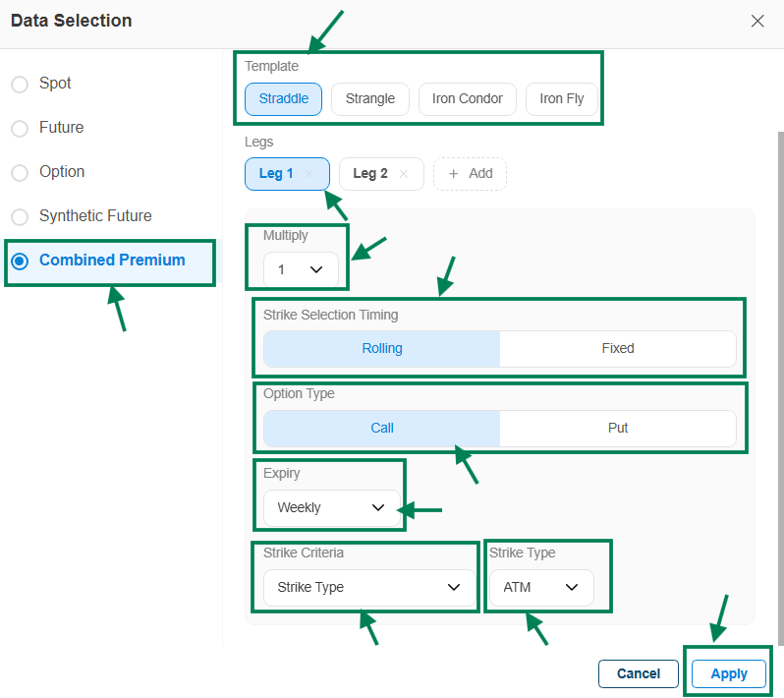Open the Multiply dropdown

tap(301, 269)
